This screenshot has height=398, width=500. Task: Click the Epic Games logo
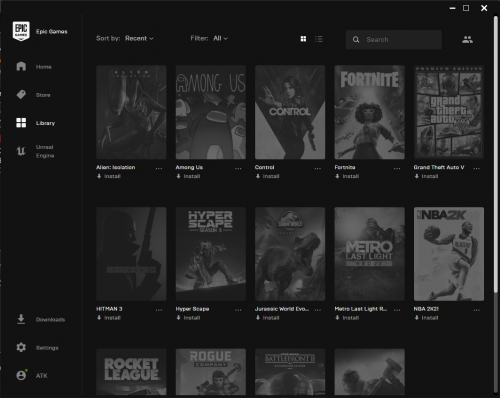[x=21, y=31]
